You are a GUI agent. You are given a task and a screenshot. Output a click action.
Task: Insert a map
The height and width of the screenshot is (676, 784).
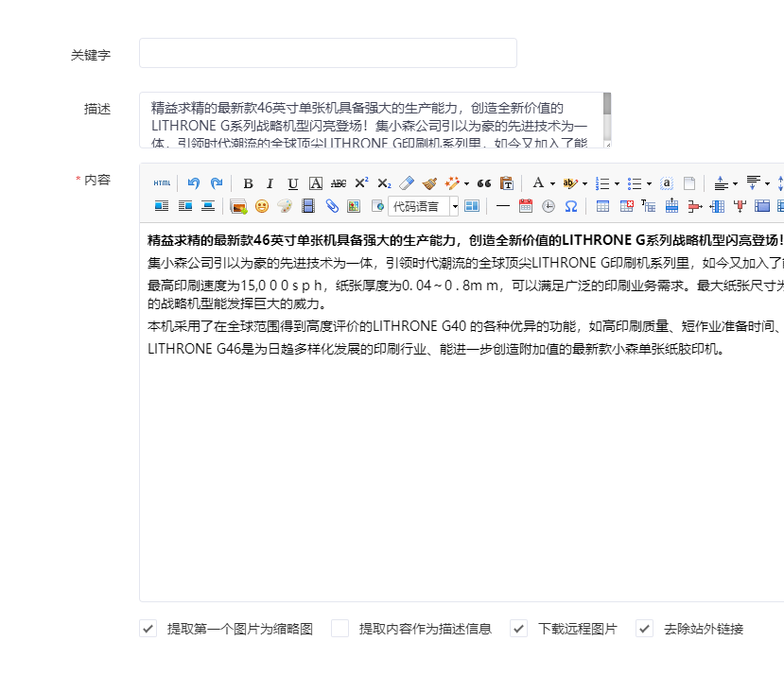[x=354, y=206]
